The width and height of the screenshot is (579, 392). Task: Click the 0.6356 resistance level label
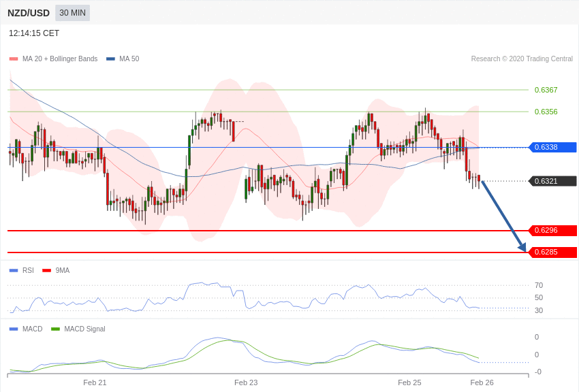tap(546, 112)
